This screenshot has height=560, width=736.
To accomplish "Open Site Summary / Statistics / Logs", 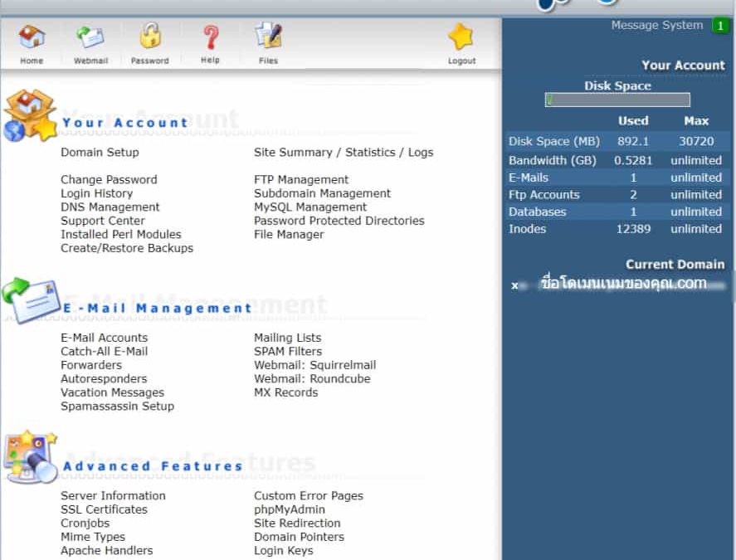I will [344, 152].
